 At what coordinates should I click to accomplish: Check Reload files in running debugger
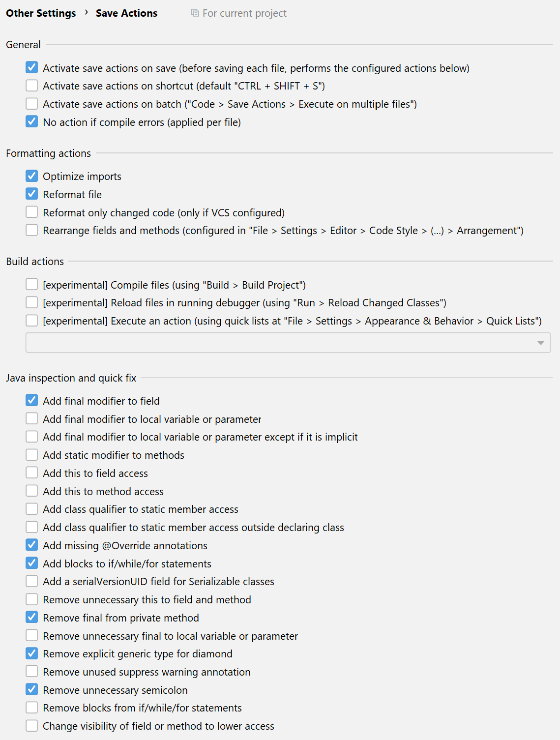(32, 302)
